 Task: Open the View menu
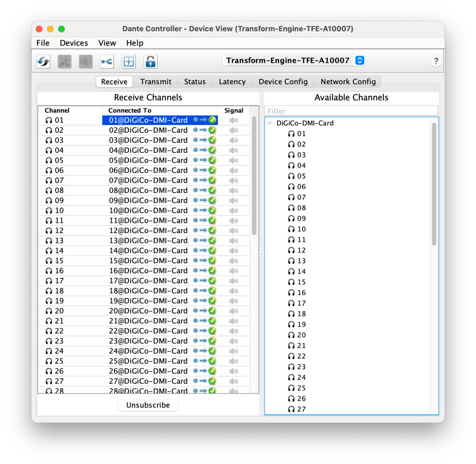click(x=107, y=43)
